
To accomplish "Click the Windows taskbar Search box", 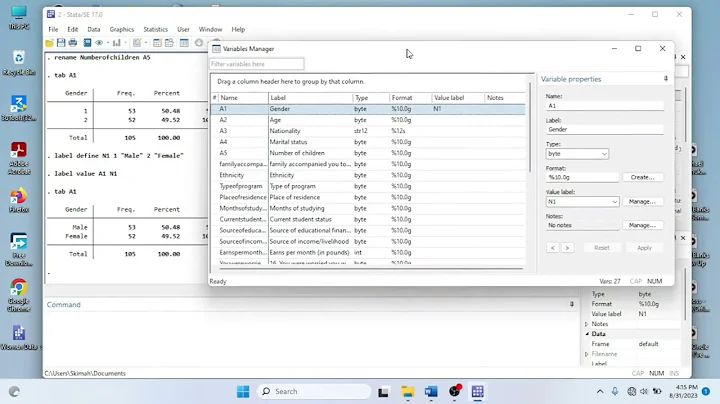I will (x=314, y=392).
